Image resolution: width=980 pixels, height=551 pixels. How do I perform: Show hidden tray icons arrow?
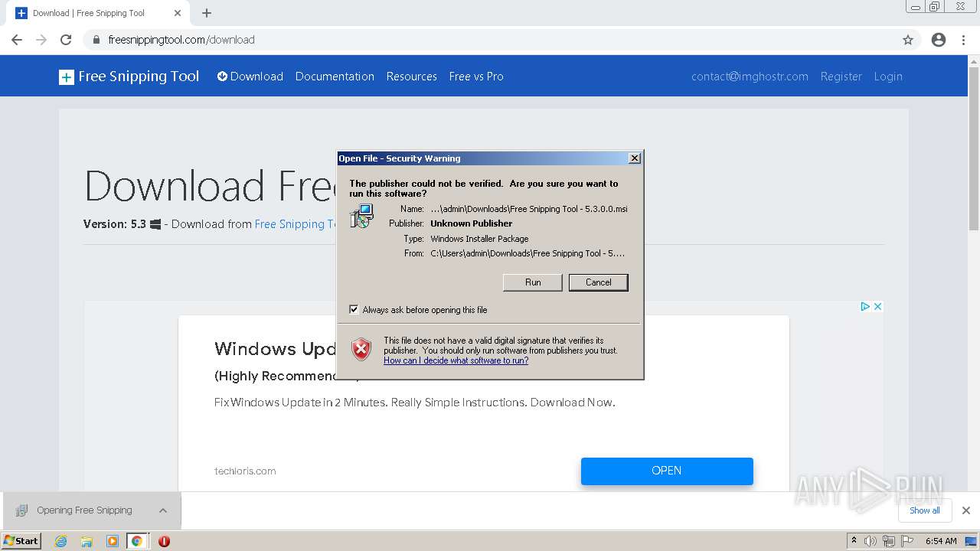854,540
